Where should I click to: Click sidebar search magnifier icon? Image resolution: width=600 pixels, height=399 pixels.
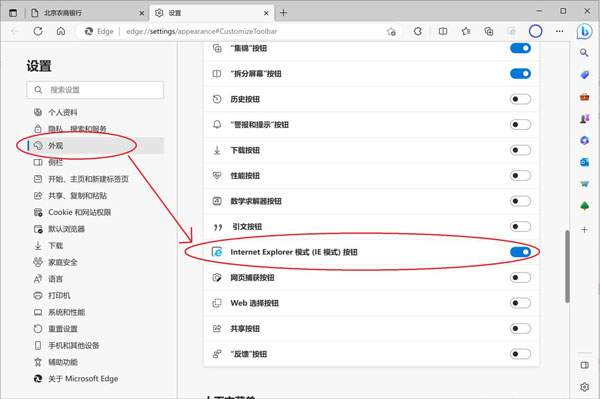tap(584, 52)
